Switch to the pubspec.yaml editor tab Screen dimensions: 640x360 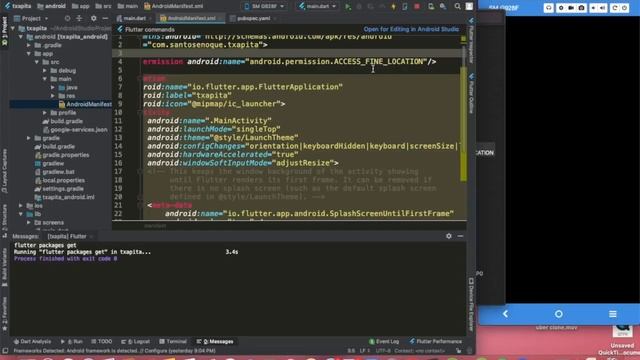pyautogui.click(x=253, y=18)
